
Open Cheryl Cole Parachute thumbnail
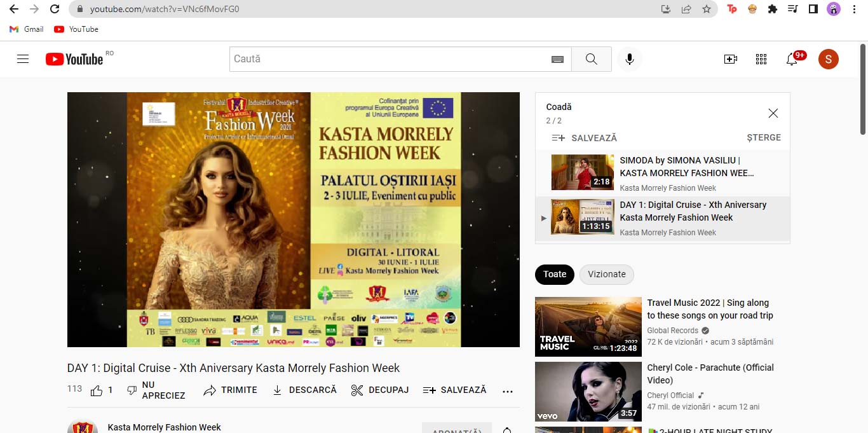click(x=588, y=392)
